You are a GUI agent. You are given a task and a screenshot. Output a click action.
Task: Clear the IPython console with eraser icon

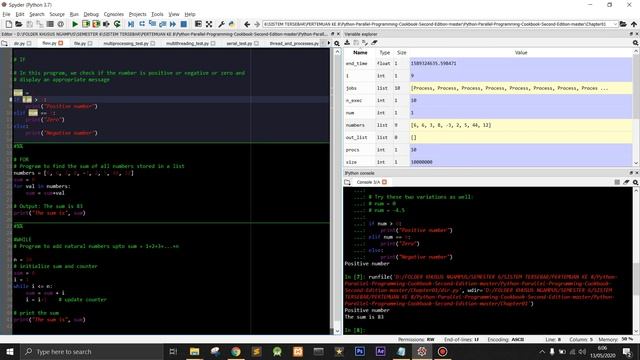626,182
